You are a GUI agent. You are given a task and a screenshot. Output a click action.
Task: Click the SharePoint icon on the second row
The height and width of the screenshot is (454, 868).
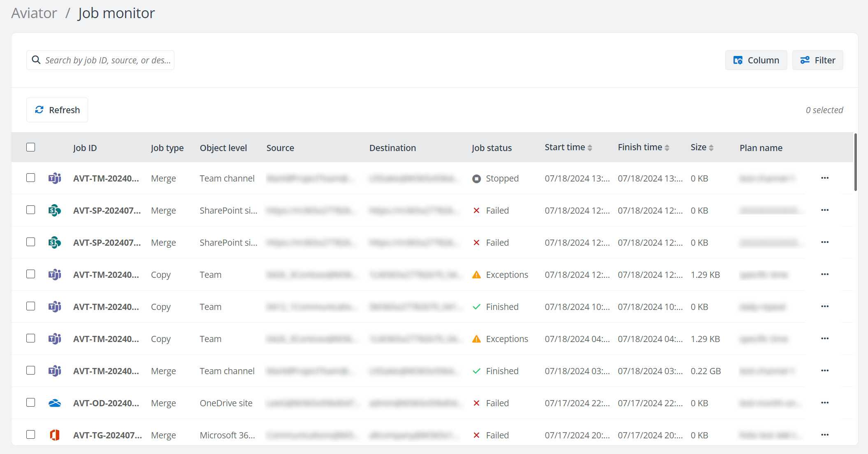55,210
